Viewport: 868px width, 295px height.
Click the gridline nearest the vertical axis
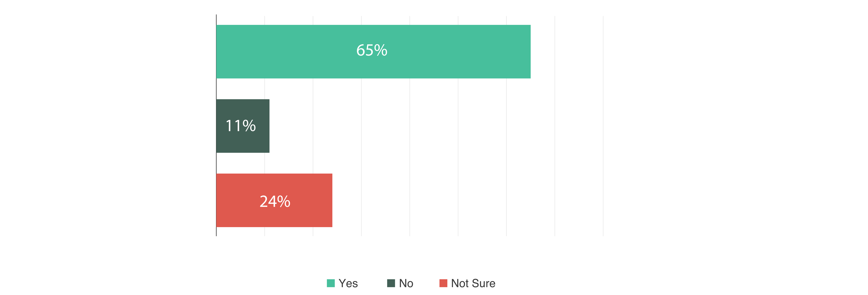265,89
